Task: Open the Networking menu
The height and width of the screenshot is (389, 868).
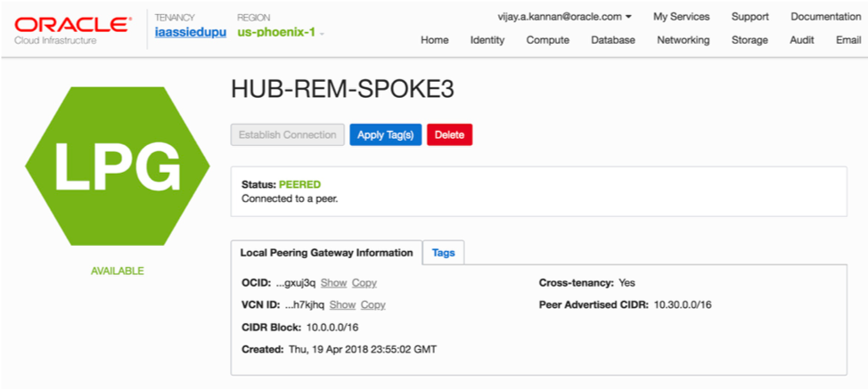Action: [684, 40]
